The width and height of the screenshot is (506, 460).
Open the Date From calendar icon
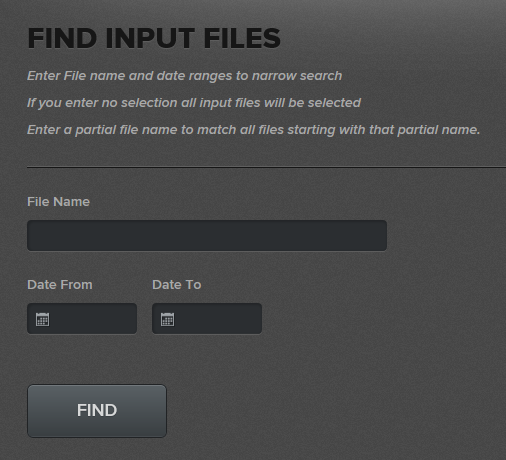pyautogui.click(x=42, y=319)
